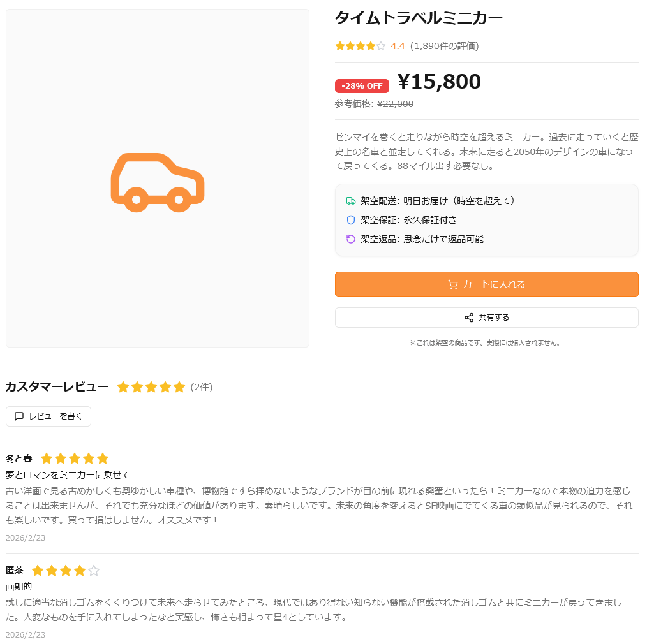
Task: Click the orange car product image
Action: coord(158,182)
